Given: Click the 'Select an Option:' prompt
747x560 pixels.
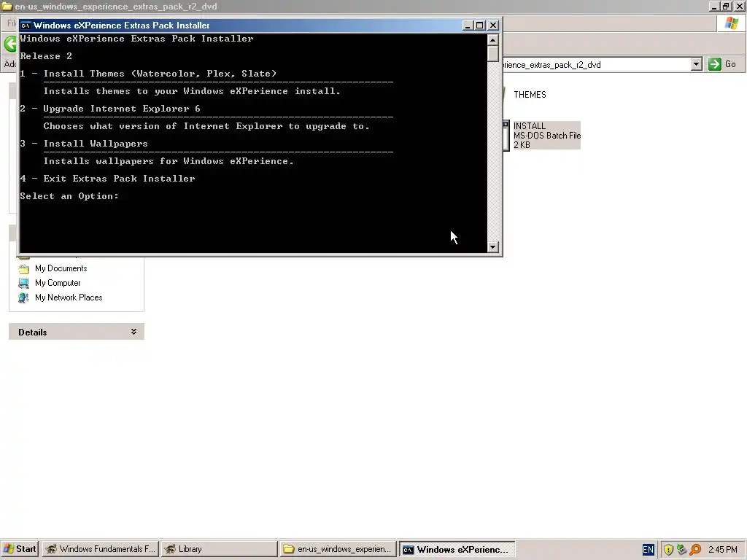Looking at the screenshot, I should (x=69, y=196).
